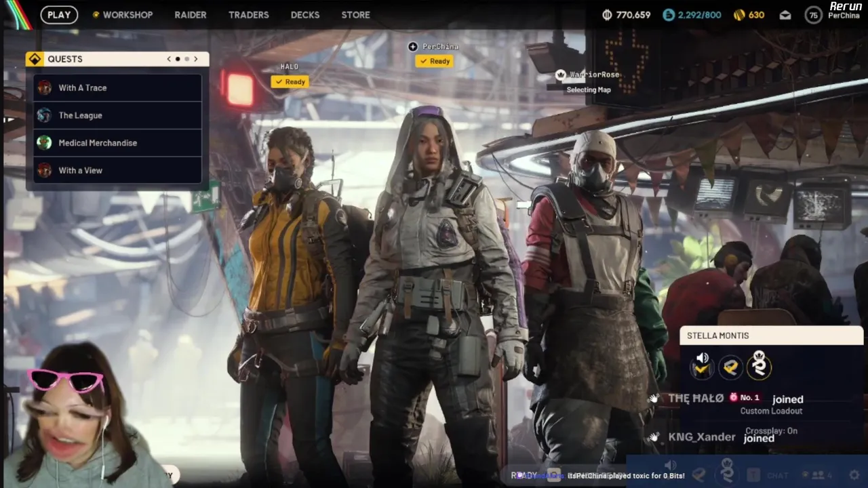Click the gold raider tokens icon
This screenshot has width=868, height=488.
(739, 15)
